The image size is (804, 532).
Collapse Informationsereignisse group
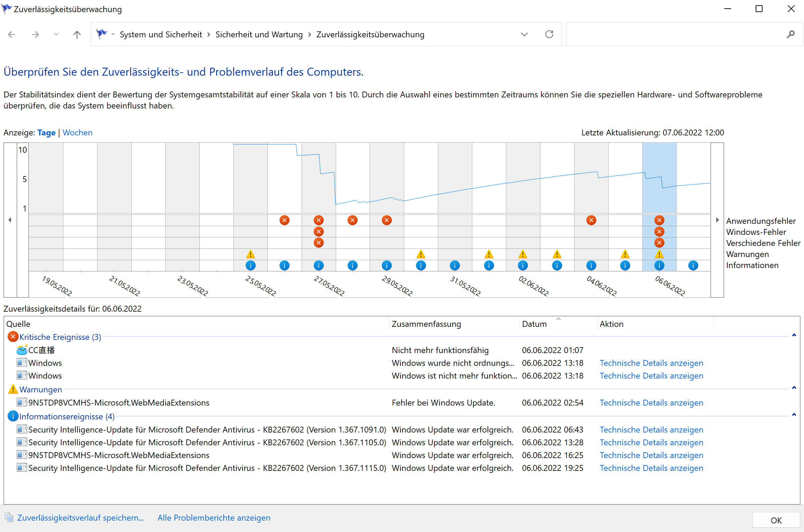coord(794,415)
